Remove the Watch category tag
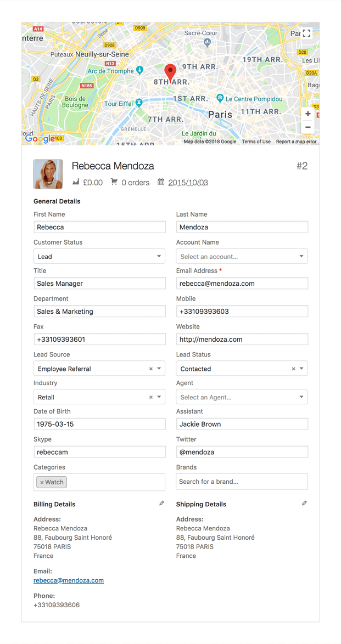The image size is (341, 644). coord(42,483)
